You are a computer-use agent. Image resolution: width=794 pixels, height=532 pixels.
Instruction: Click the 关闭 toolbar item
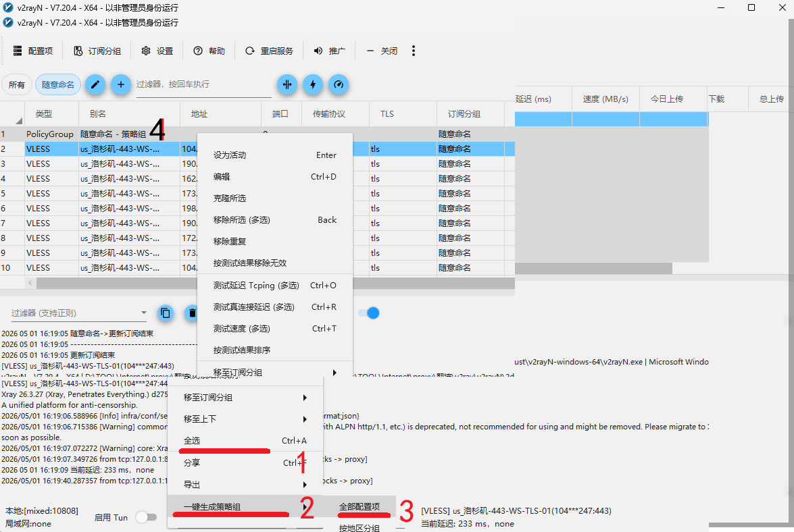pyautogui.click(x=382, y=51)
